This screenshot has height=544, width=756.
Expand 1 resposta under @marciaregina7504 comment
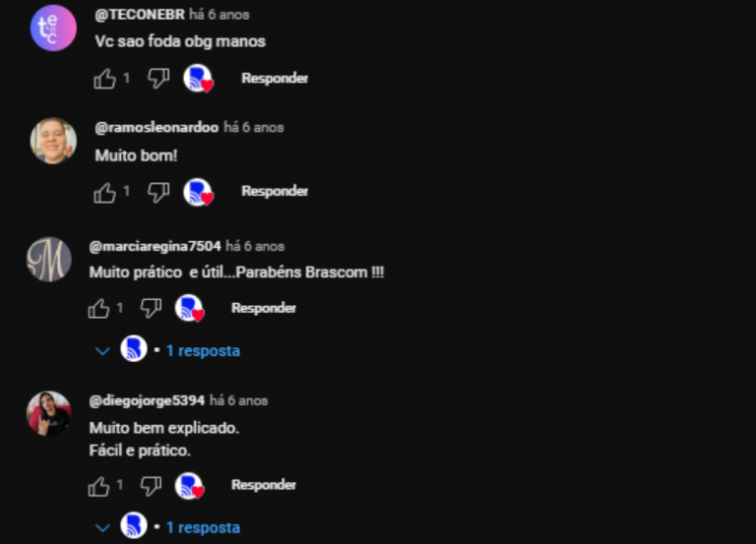pos(203,351)
